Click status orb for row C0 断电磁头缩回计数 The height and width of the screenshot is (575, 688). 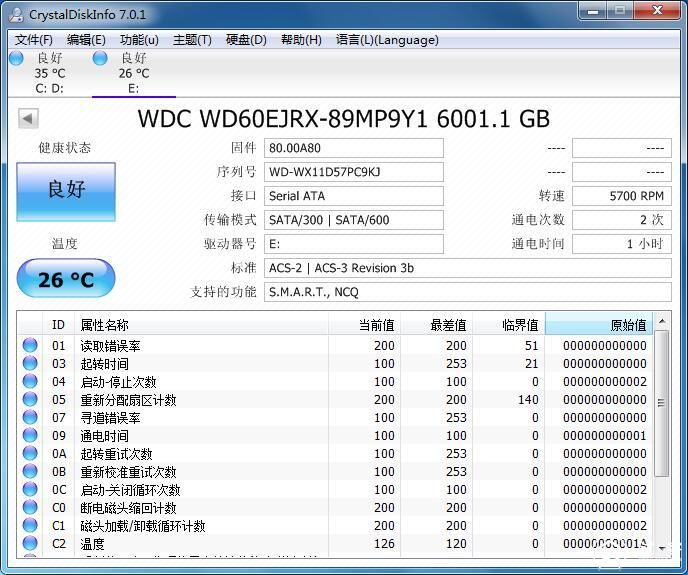click(30, 507)
